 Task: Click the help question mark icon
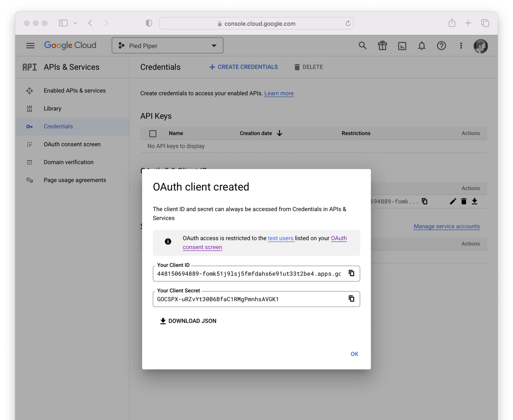click(x=442, y=46)
